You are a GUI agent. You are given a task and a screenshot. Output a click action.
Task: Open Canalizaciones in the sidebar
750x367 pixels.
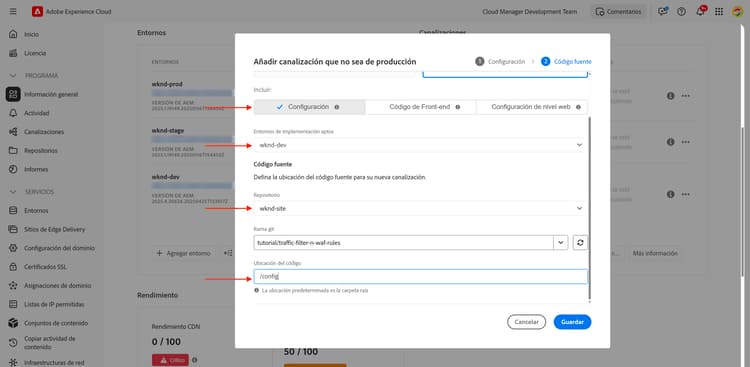click(44, 132)
